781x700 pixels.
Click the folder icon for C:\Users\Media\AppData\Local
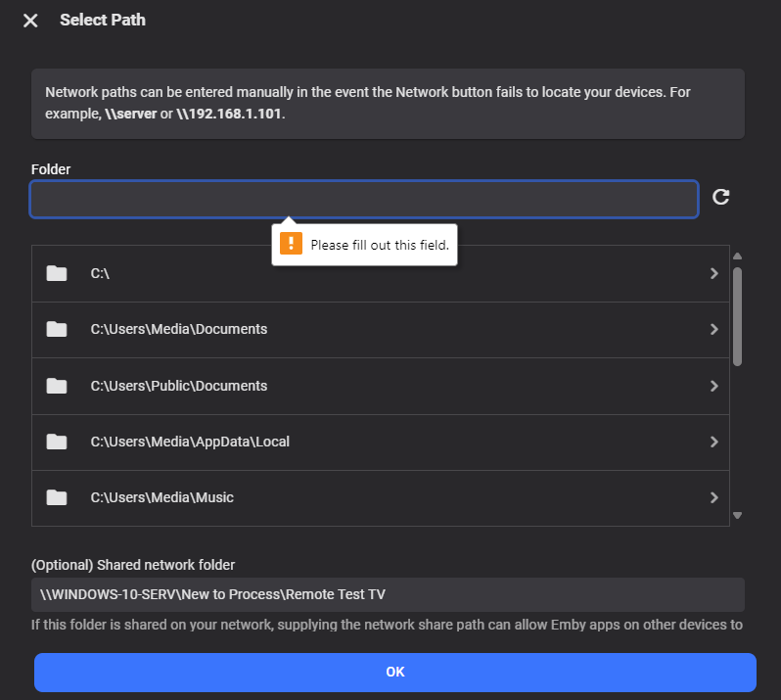click(x=57, y=442)
